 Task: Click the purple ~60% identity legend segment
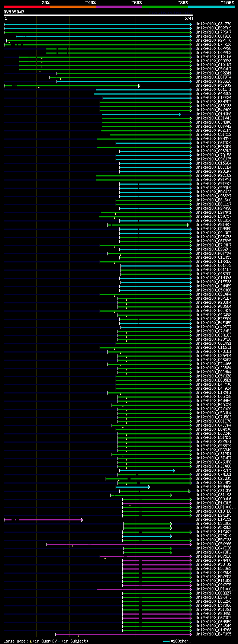tap(119, 7)
